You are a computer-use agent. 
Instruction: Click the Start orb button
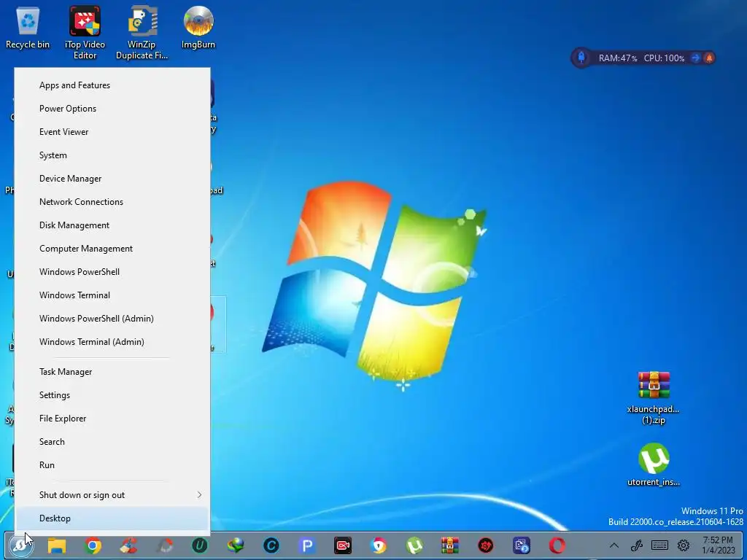[20, 545]
